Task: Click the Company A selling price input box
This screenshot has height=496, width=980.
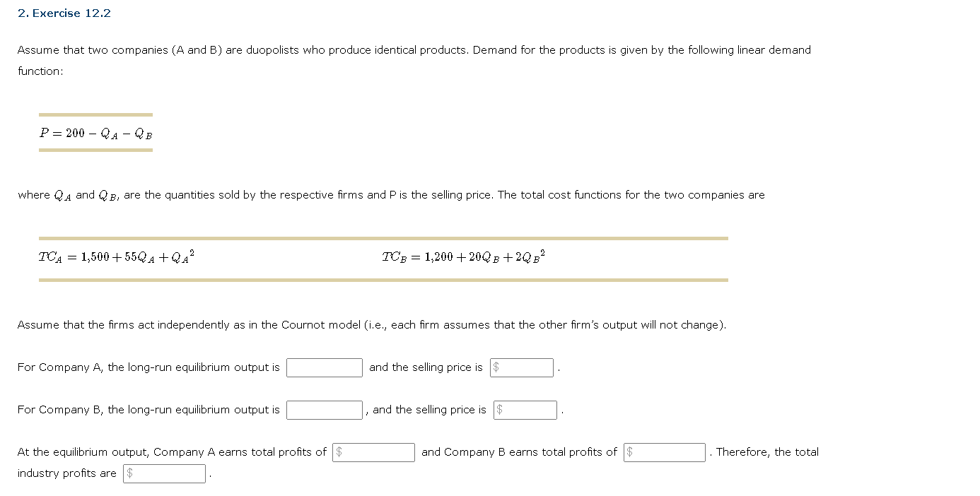Action: pyautogui.click(x=523, y=367)
